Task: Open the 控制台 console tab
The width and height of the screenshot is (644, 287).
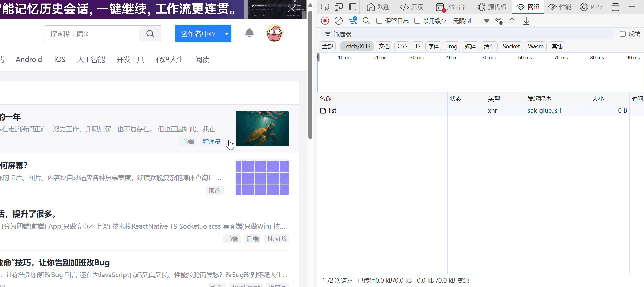Action: [450, 7]
